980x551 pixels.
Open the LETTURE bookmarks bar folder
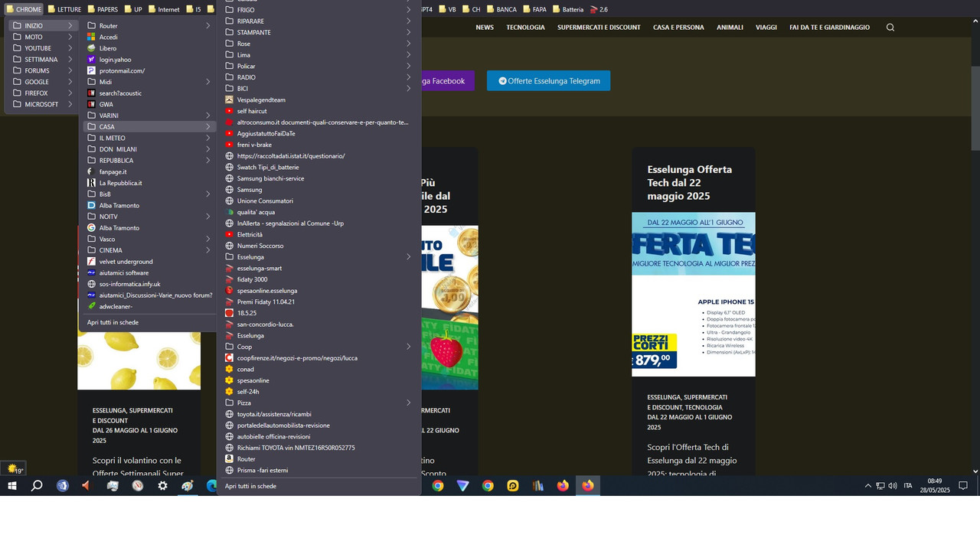(64, 9)
